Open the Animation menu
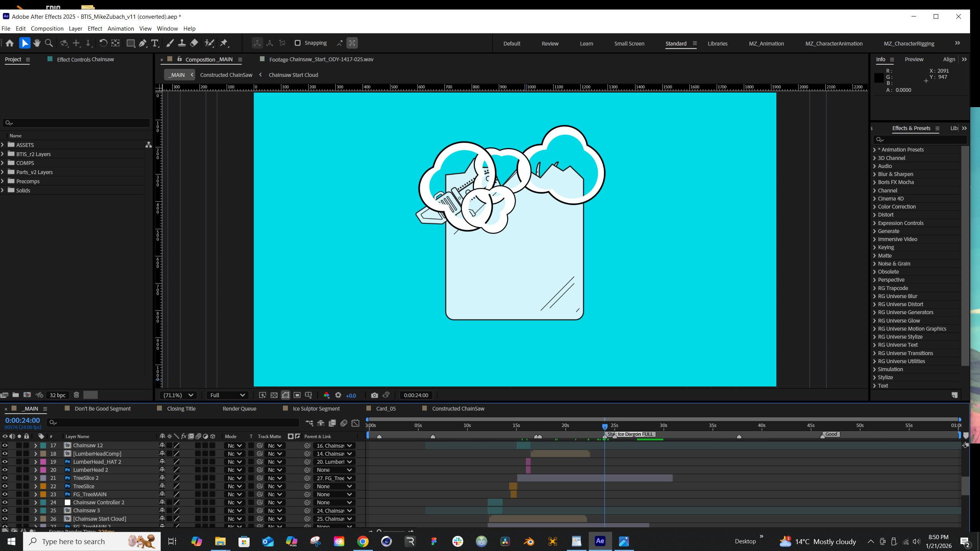The width and height of the screenshot is (980, 551). coord(121,29)
